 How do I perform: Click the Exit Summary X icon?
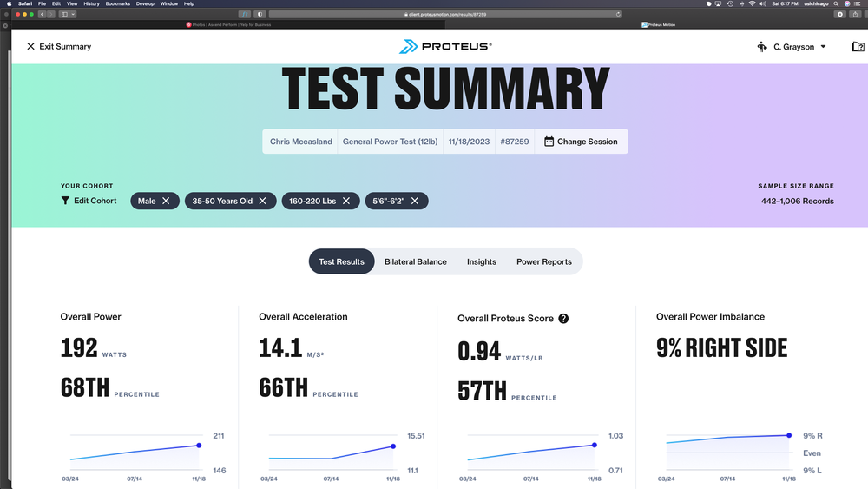coord(31,47)
